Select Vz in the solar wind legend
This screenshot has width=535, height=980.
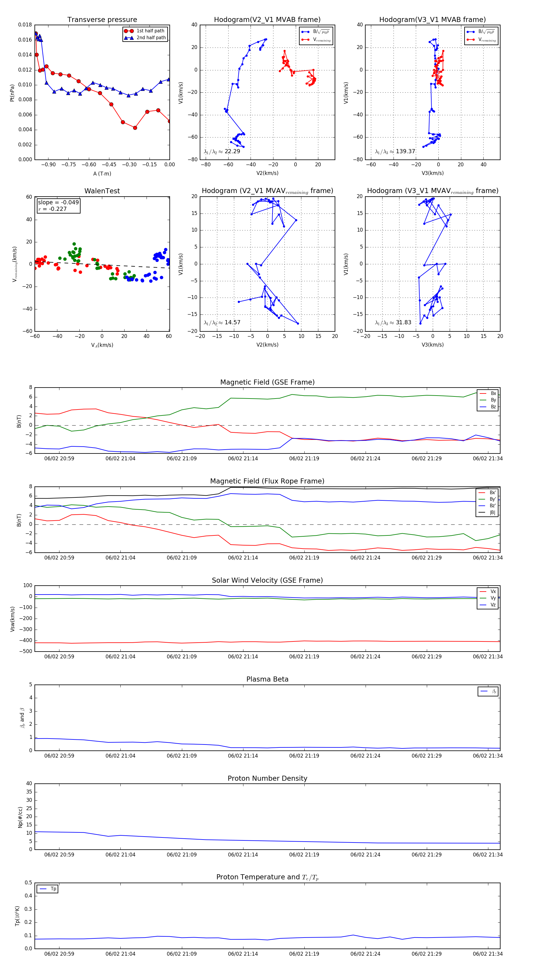[x=488, y=605]
